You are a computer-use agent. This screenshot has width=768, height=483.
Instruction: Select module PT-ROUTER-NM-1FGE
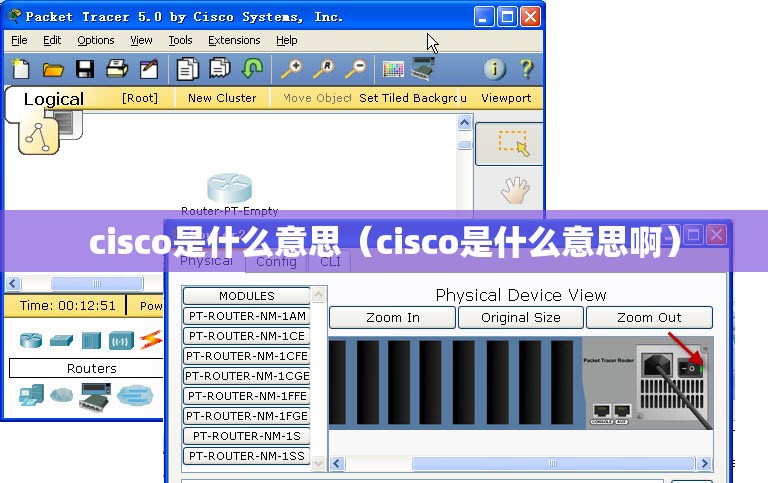tap(247, 416)
